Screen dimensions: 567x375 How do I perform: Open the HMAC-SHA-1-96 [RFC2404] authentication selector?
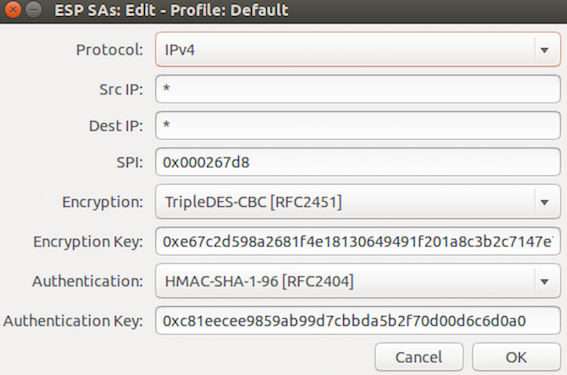(358, 281)
